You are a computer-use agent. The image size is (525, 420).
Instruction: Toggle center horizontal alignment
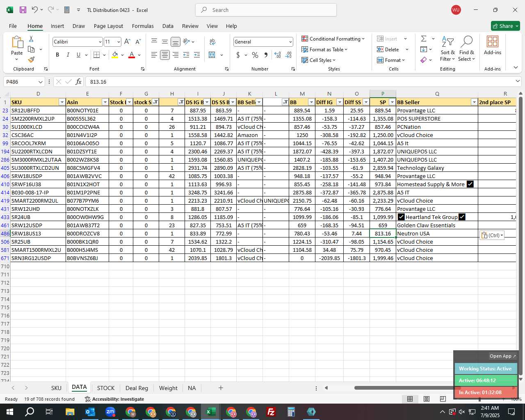coord(165,55)
